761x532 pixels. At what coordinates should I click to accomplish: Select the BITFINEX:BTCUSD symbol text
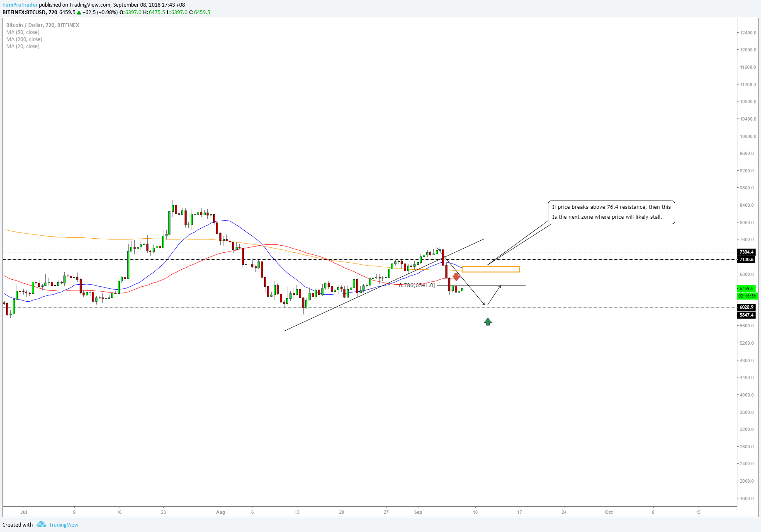point(24,12)
